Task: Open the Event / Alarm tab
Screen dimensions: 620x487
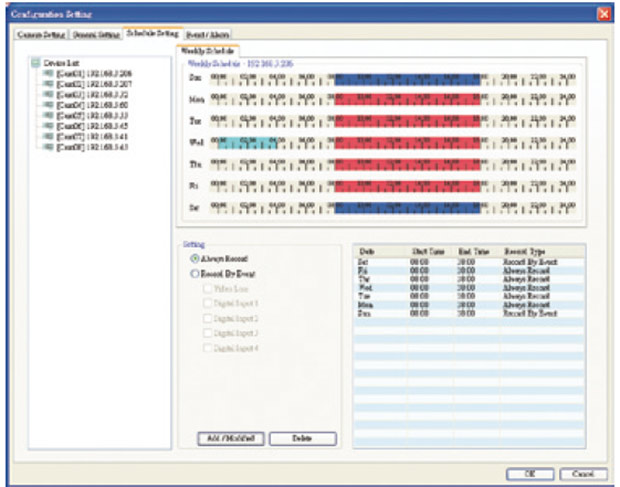Action: [209, 34]
